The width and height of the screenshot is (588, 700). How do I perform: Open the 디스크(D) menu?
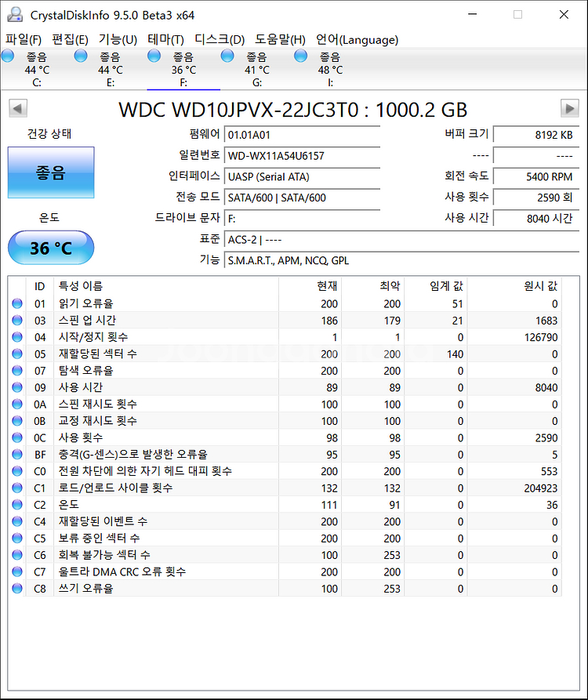pos(220,40)
